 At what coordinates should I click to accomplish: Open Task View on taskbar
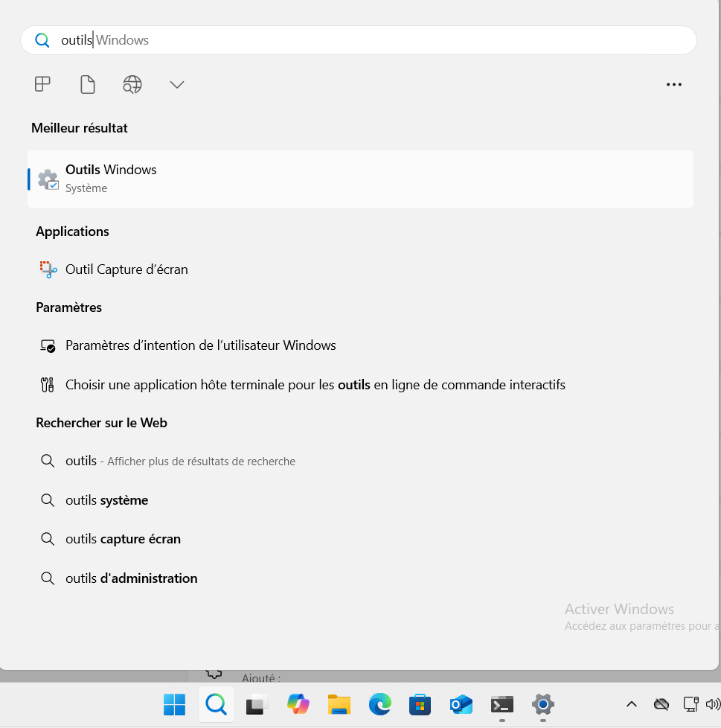click(x=257, y=705)
